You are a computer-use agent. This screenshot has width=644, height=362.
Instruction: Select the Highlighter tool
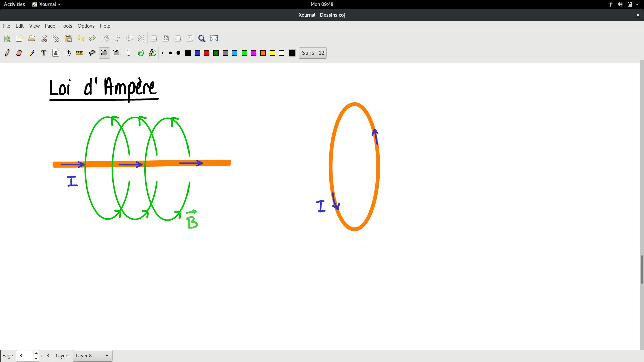32,53
